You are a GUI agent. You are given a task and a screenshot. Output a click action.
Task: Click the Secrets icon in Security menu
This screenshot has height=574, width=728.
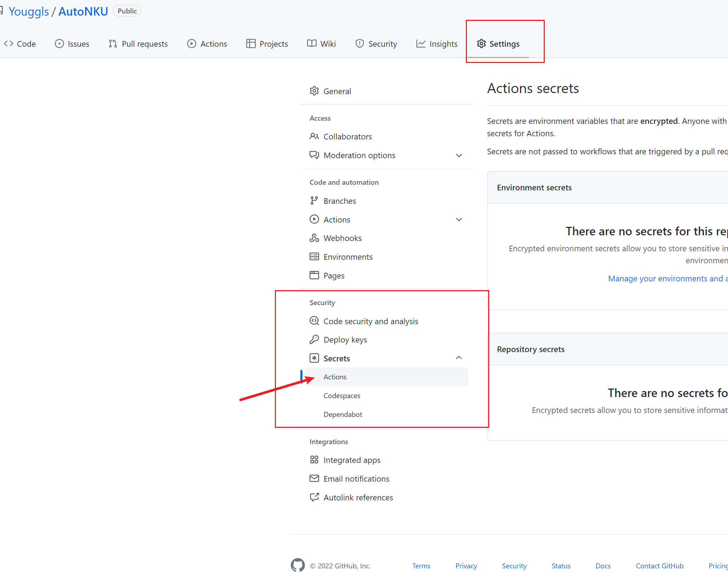314,358
